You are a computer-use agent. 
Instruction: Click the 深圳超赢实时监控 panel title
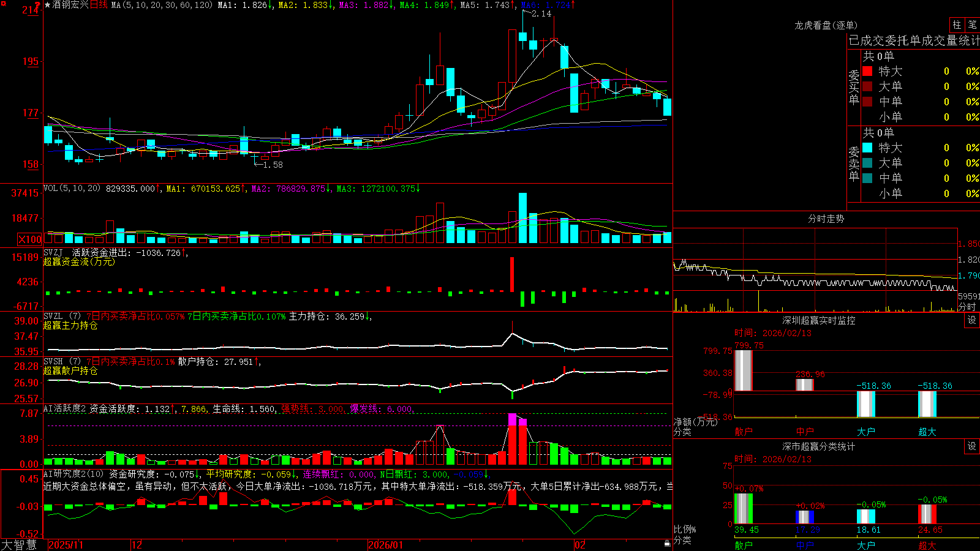click(819, 320)
